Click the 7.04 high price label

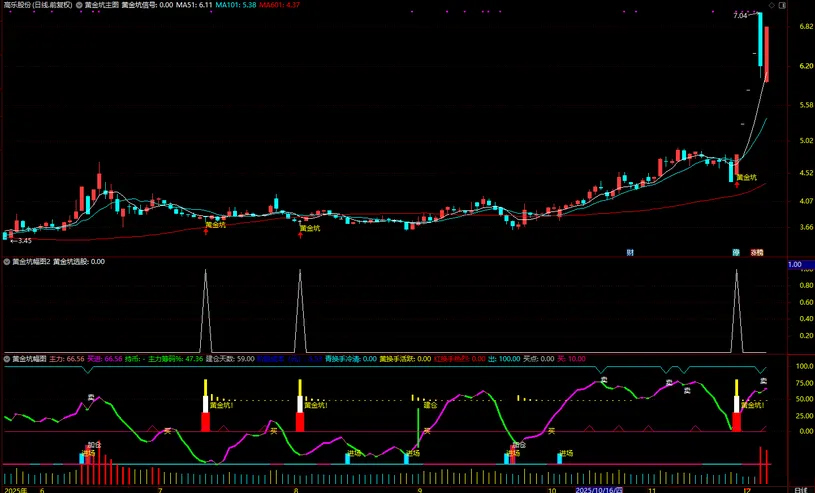click(x=740, y=16)
